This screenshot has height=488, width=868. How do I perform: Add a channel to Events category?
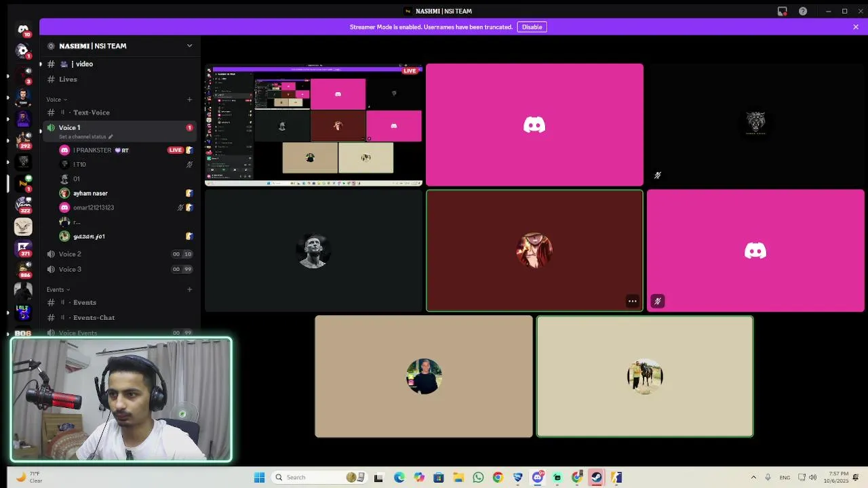(x=189, y=289)
